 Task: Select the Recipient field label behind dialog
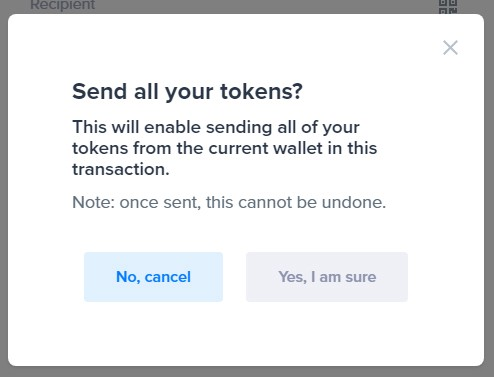click(63, 5)
